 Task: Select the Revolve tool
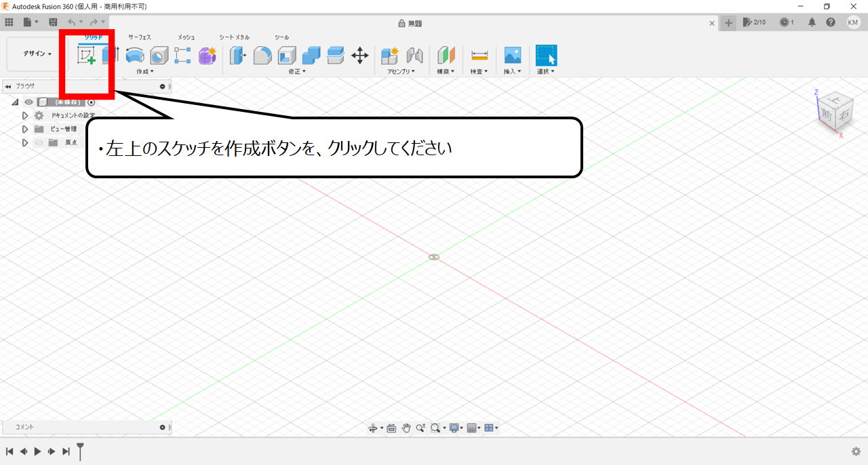click(135, 56)
